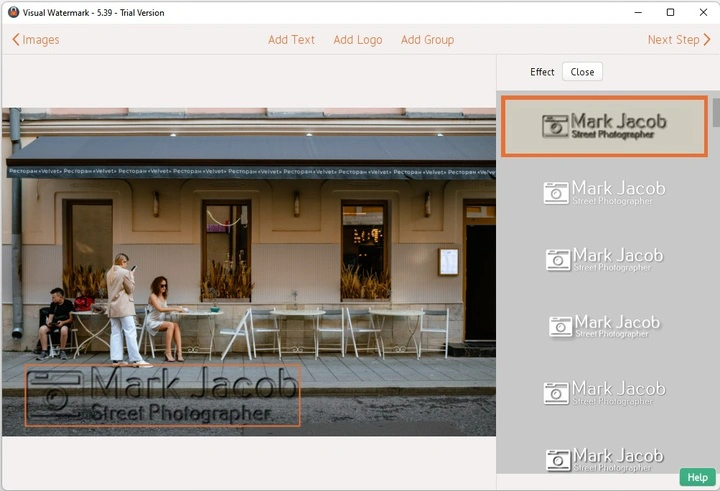Image resolution: width=720 pixels, height=491 pixels.
Task: Click camera icon in fourth effect preview
Action: [x=560, y=326]
